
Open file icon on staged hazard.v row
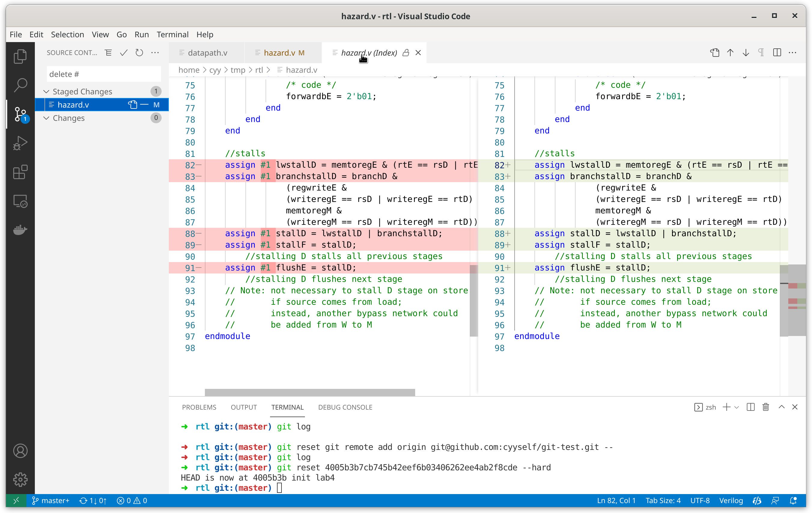point(132,105)
